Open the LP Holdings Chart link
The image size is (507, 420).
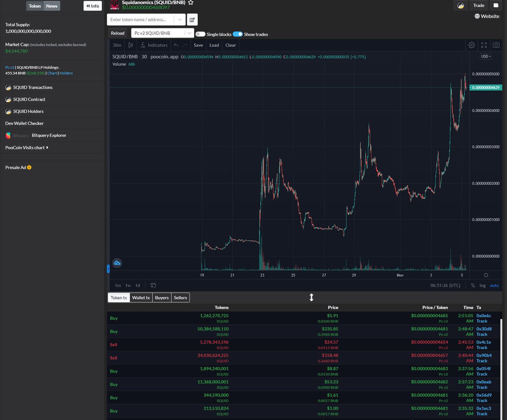(x=52, y=73)
